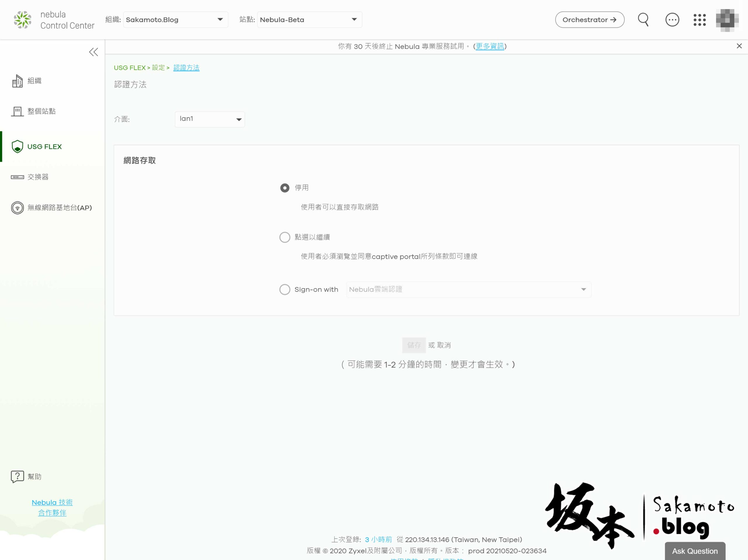Click the 儲存 save button
The width and height of the screenshot is (748, 560).
coord(414,345)
